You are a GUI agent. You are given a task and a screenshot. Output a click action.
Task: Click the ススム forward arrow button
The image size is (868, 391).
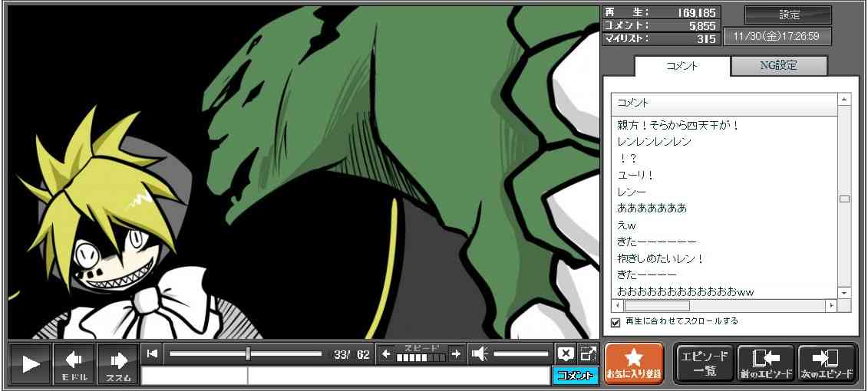click(x=118, y=363)
